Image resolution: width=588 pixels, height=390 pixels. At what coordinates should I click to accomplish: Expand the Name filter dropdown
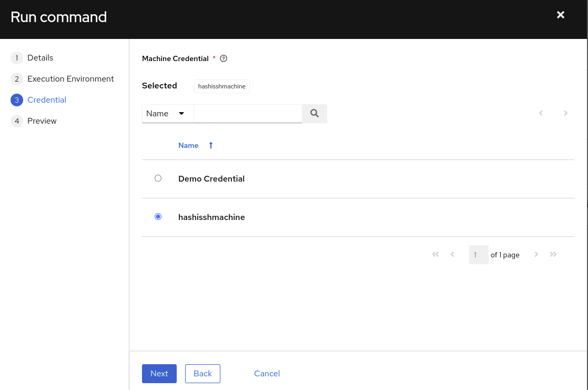[x=167, y=114]
